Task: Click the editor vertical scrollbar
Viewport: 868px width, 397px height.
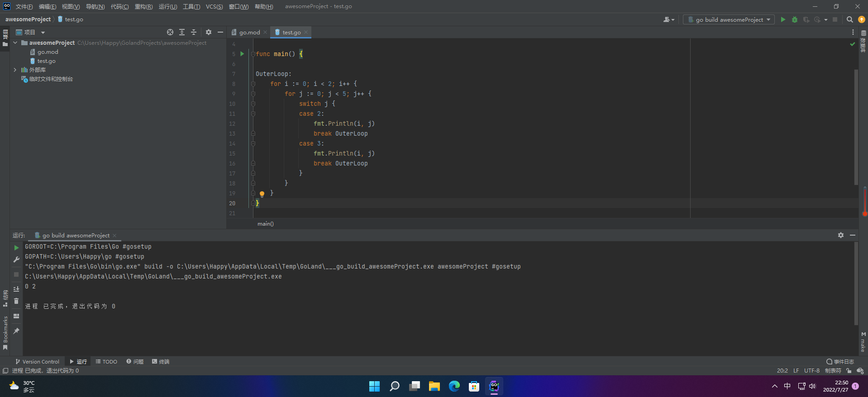Action: coord(856,127)
